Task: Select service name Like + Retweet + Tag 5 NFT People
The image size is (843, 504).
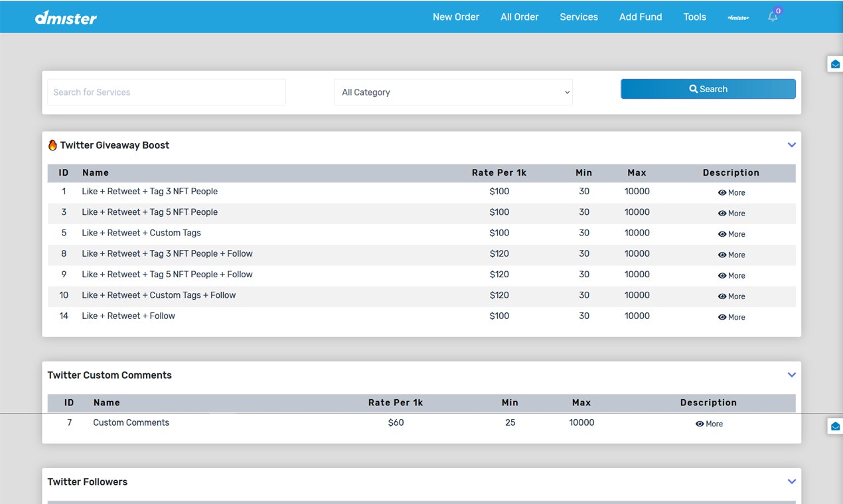Action: click(x=150, y=212)
